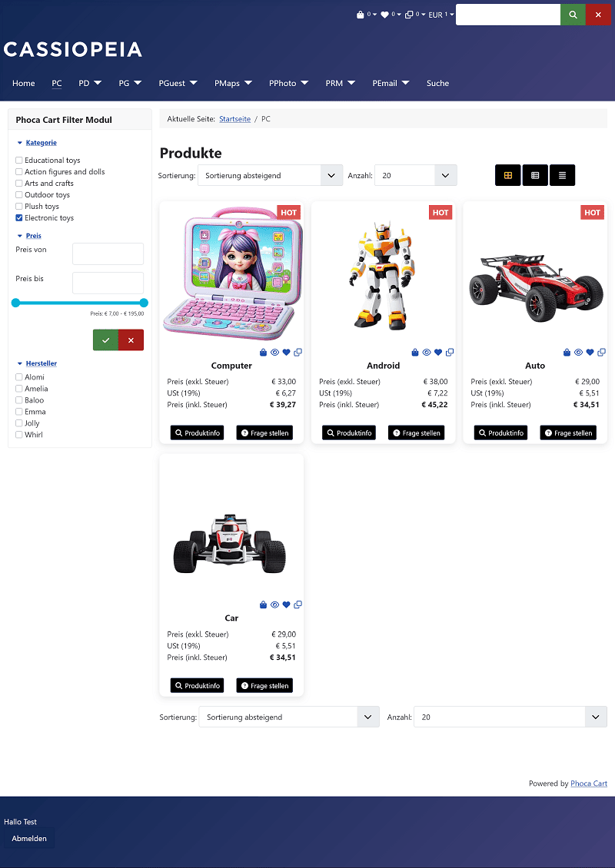615x868 pixels.
Task: Open the top Anzahl dropdown
Action: [x=416, y=175]
